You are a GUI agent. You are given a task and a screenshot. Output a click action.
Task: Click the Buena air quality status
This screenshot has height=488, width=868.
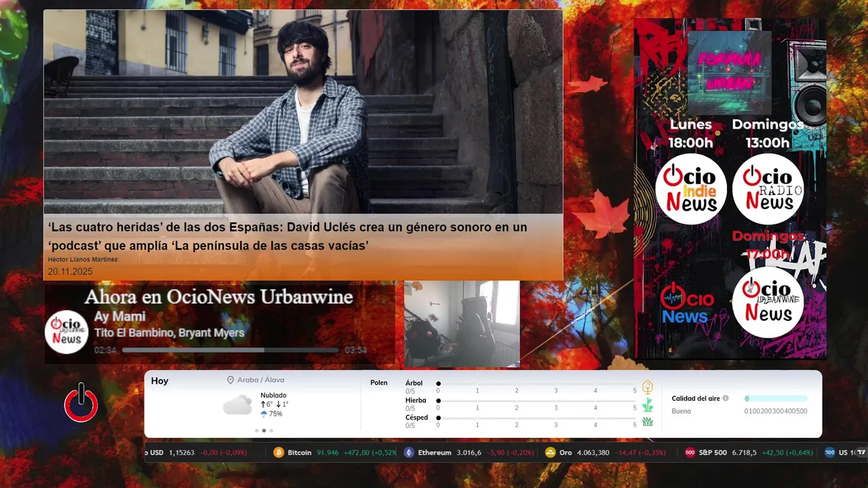point(682,411)
